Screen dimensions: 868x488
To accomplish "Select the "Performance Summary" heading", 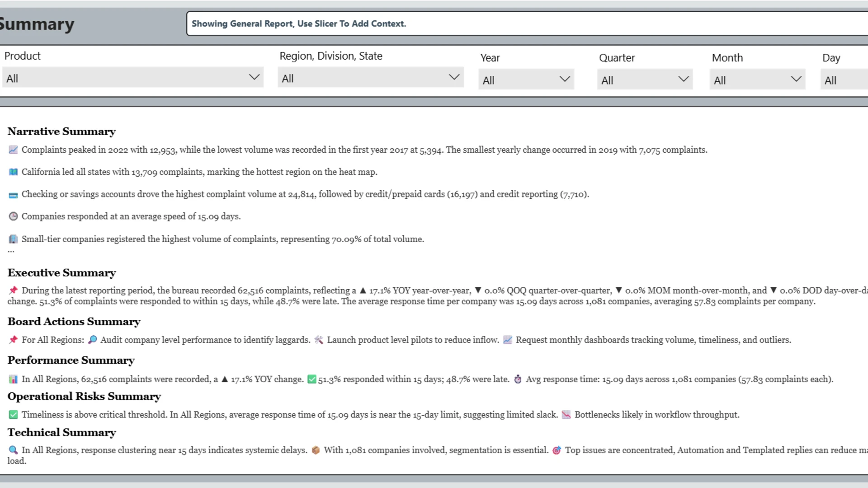I will [71, 361].
